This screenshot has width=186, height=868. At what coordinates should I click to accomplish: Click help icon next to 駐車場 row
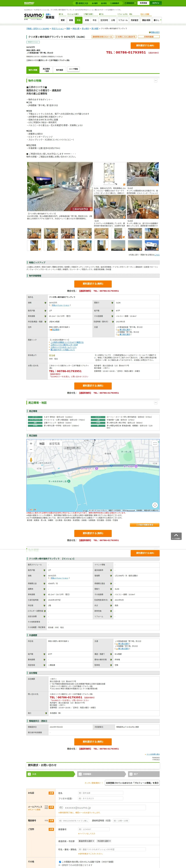(x=111, y=665)
